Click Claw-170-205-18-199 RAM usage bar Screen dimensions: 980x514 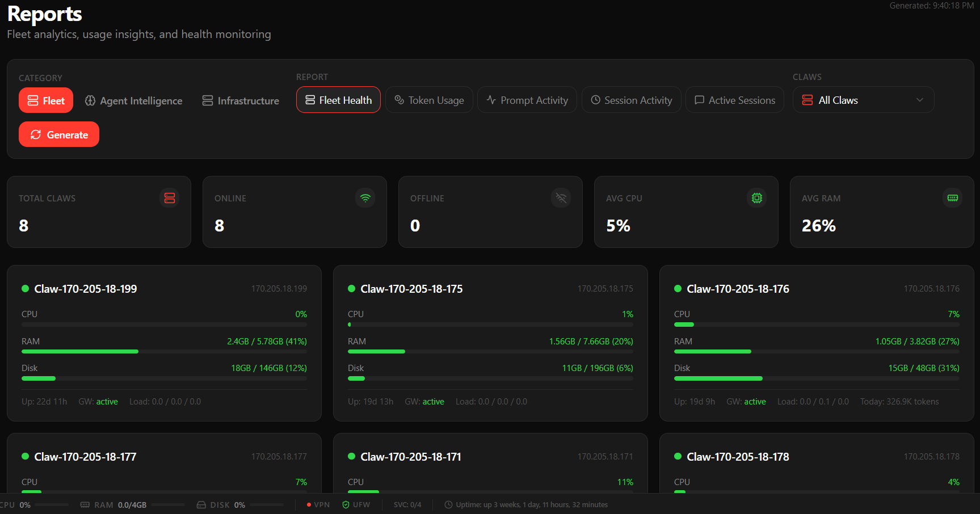click(164, 352)
